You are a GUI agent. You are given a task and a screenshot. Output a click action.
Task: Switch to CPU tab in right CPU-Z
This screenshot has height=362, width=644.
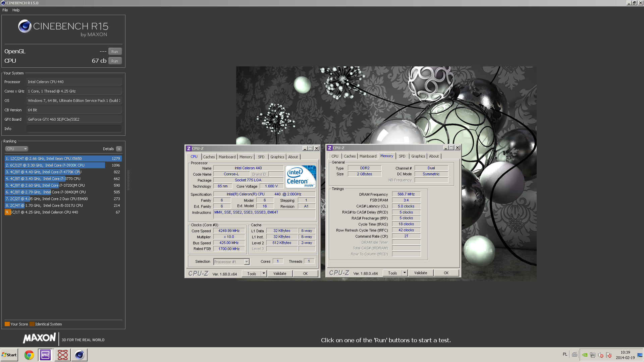pyautogui.click(x=335, y=156)
